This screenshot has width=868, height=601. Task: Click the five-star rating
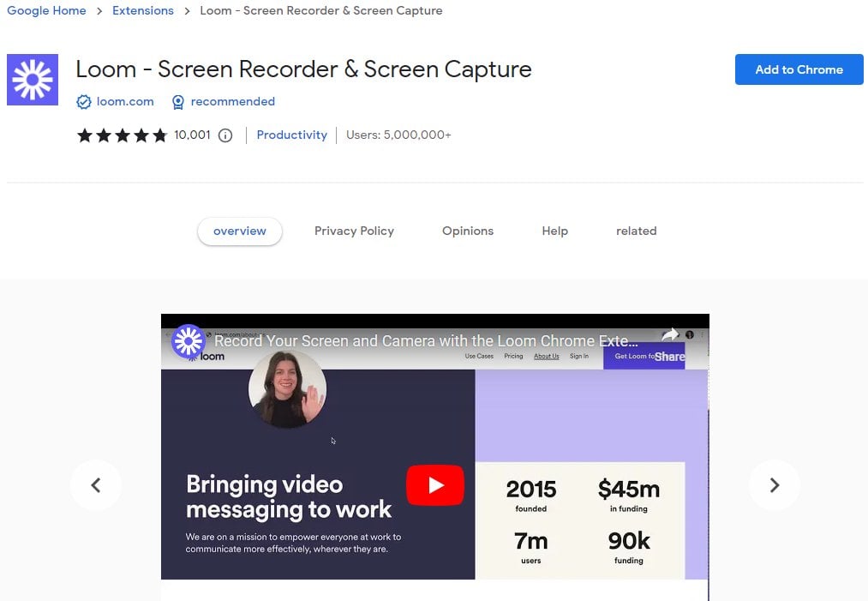click(123, 135)
